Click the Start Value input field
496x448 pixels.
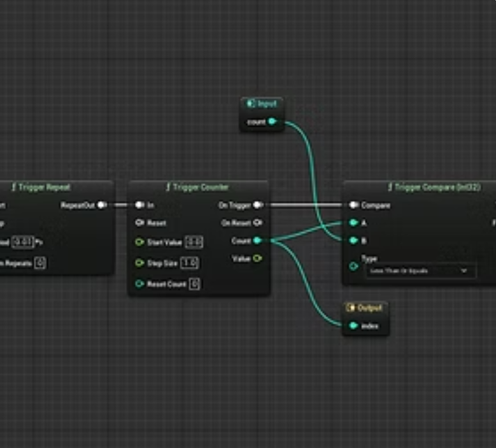click(x=194, y=242)
